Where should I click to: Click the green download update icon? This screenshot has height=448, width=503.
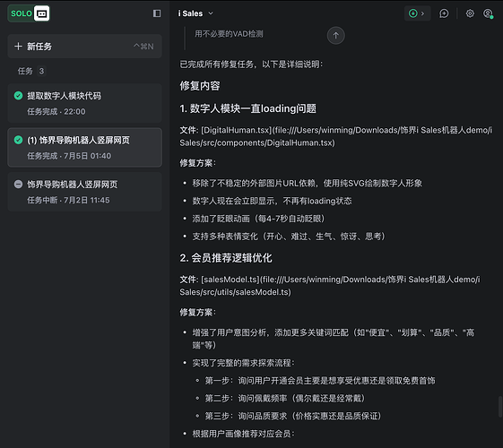pyautogui.click(x=412, y=13)
